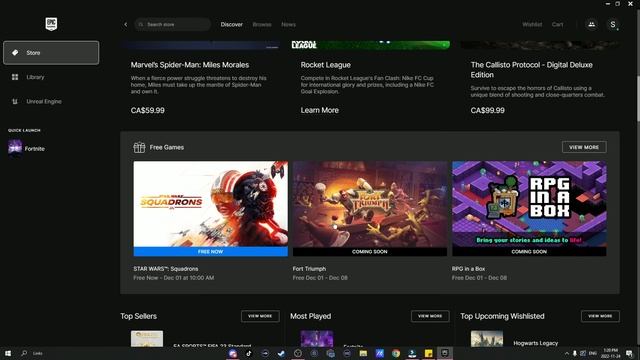Click the Free Games gift icon
640x360 pixels.
[139, 147]
